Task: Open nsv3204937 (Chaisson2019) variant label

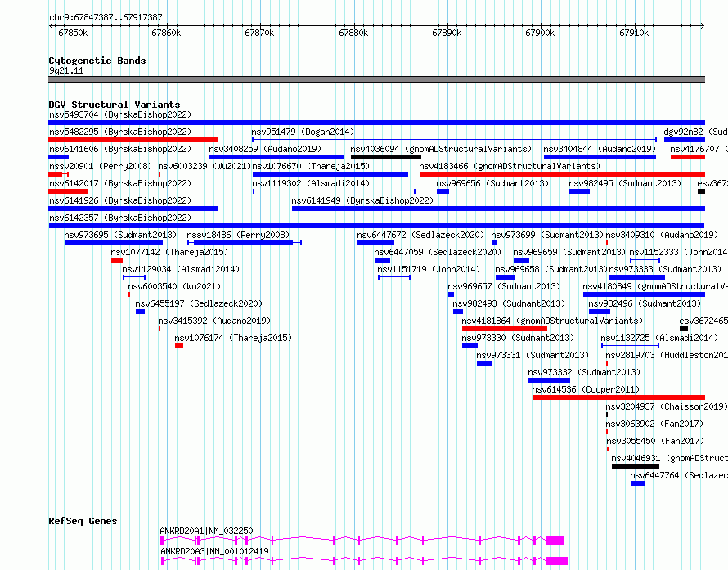Action: tap(667, 406)
